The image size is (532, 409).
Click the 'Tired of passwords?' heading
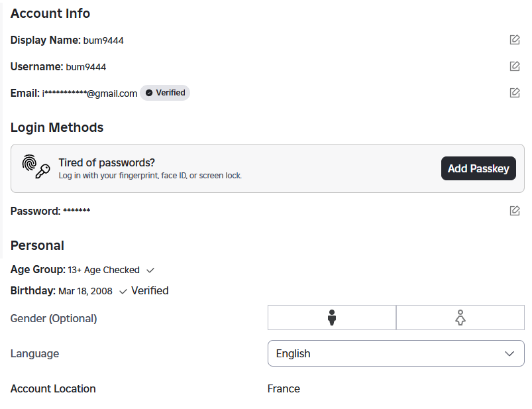coord(107,162)
